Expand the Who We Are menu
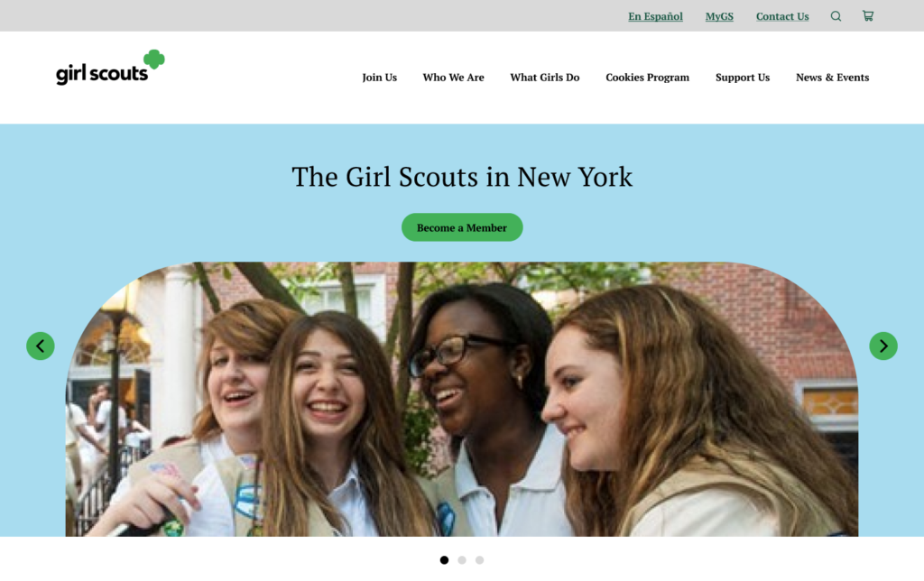The image size is (924, 581). 453,78
